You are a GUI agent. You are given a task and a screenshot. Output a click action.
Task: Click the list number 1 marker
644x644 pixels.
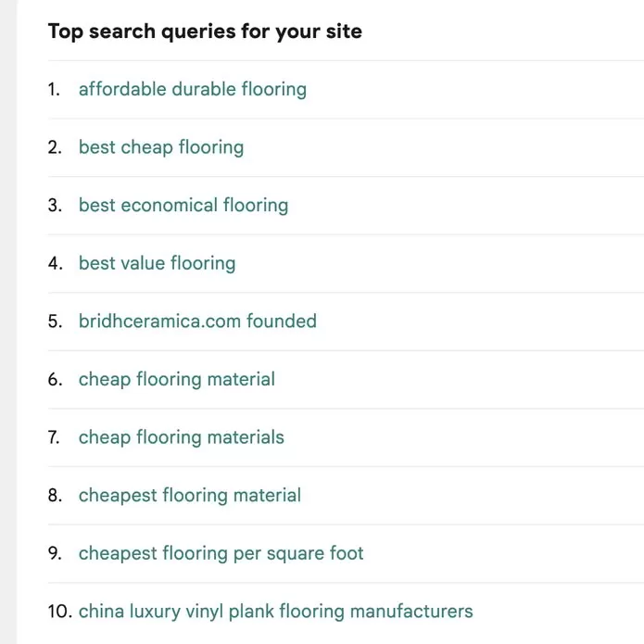click(x=55, y=90)
